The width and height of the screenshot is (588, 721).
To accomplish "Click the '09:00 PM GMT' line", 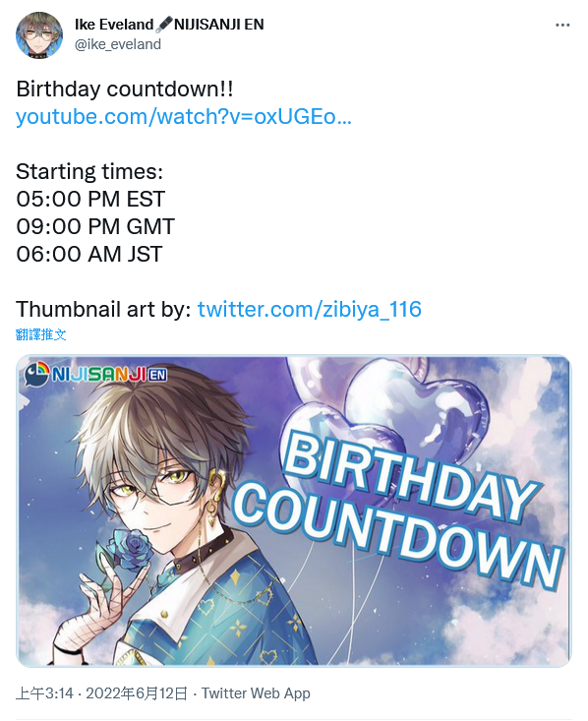I will click(95, 226).
